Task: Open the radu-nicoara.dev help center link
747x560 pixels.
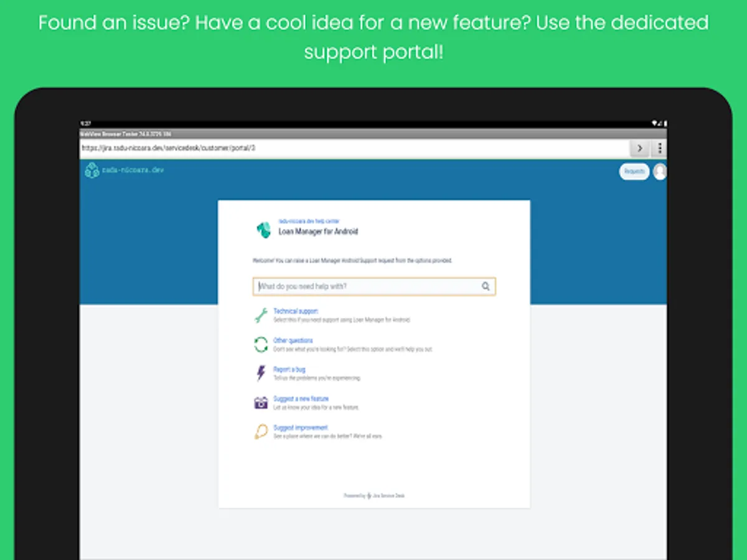Action: 309,222
